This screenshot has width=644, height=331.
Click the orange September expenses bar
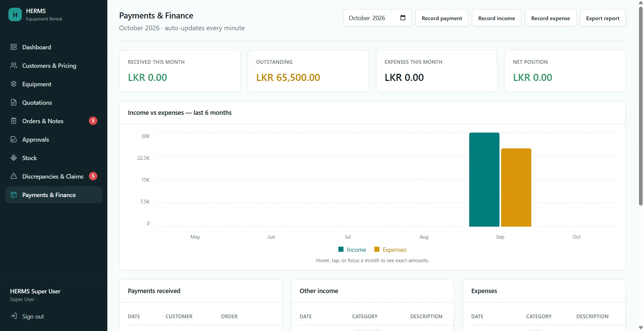(516, 187)
